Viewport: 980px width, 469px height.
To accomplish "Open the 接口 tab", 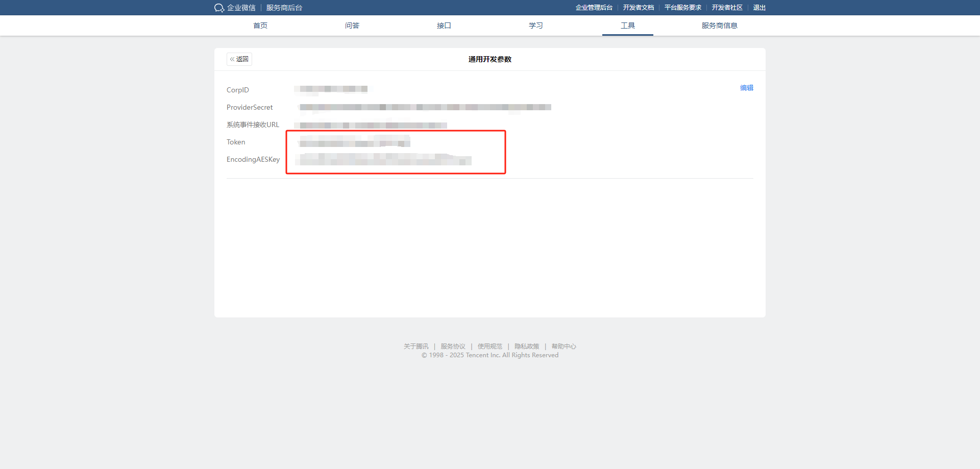I will (444, 26).
